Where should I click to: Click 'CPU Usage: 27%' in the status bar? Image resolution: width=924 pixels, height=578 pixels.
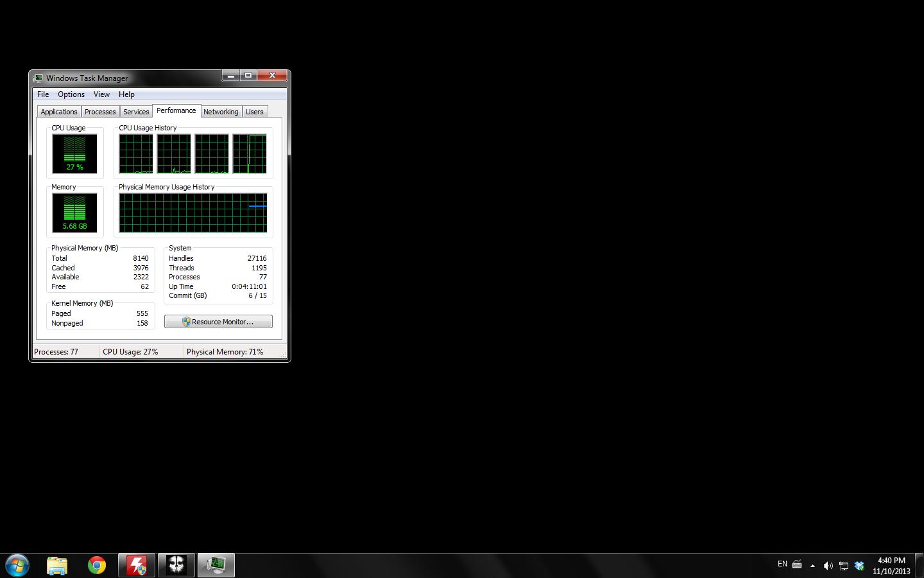(130, 352)
